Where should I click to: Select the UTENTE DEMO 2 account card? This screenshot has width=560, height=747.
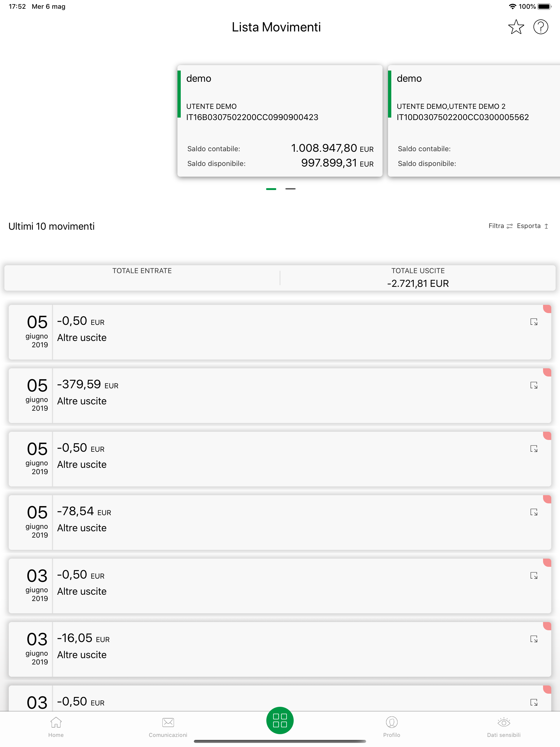474,121
